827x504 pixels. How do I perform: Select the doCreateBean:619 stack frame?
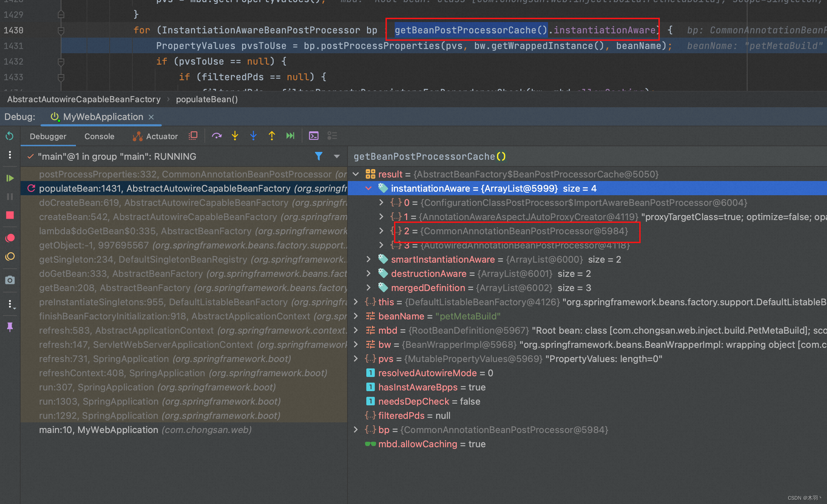click(184, 203)
